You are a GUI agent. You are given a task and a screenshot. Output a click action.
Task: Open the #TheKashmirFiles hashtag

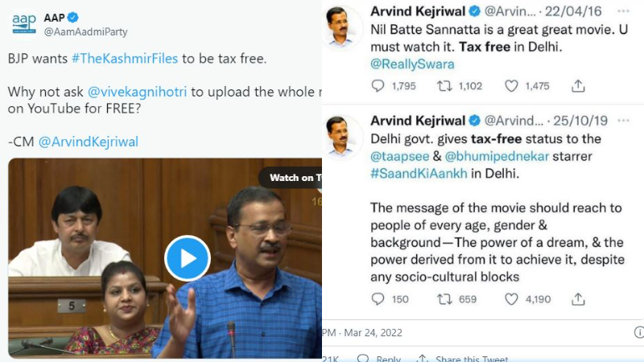coord(125,58)
